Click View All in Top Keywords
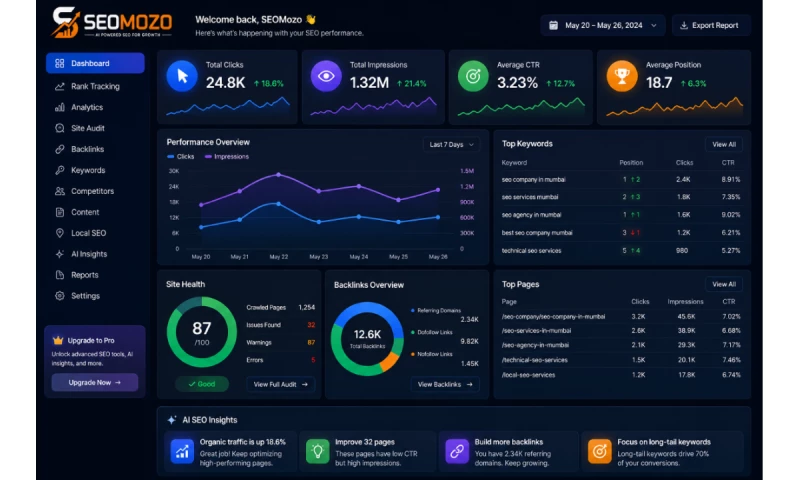800x480 pixels. pyautogui.click(x=723, y=144)
